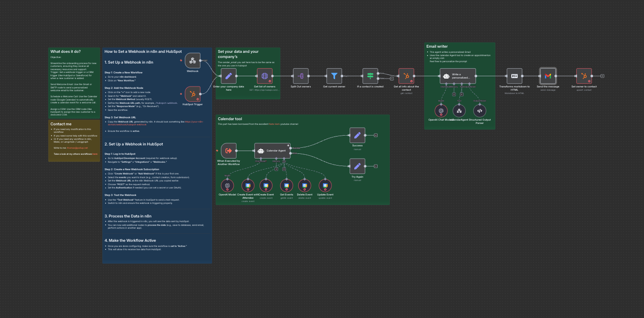Open the Nate Herk channel link
Screen dimensions: 644x318
click(274, 124)
